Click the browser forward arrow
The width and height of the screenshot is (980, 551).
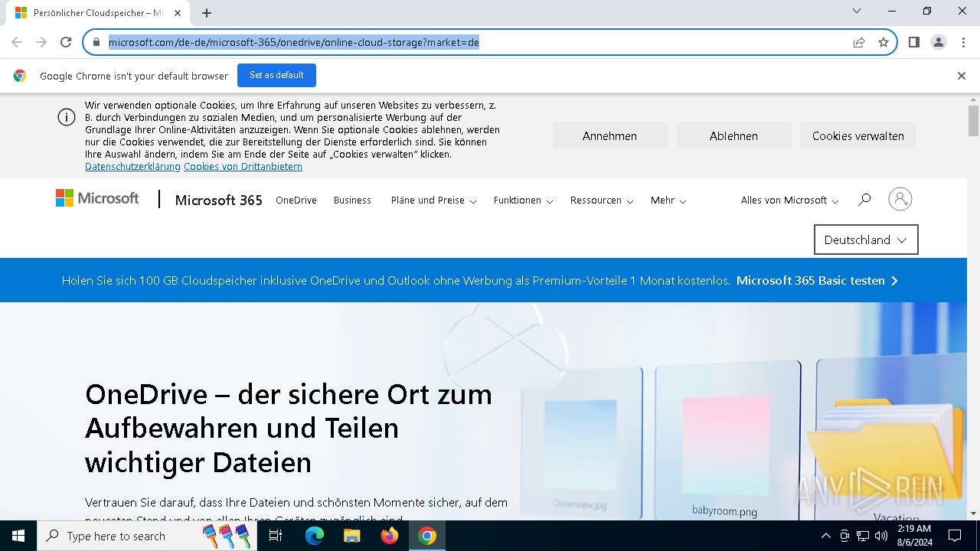(x=41, y=42)
